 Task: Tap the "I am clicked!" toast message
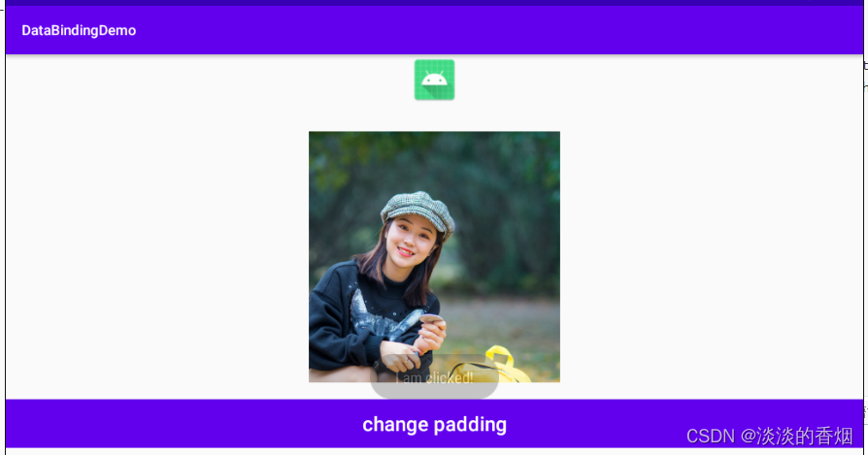(435, 377)
